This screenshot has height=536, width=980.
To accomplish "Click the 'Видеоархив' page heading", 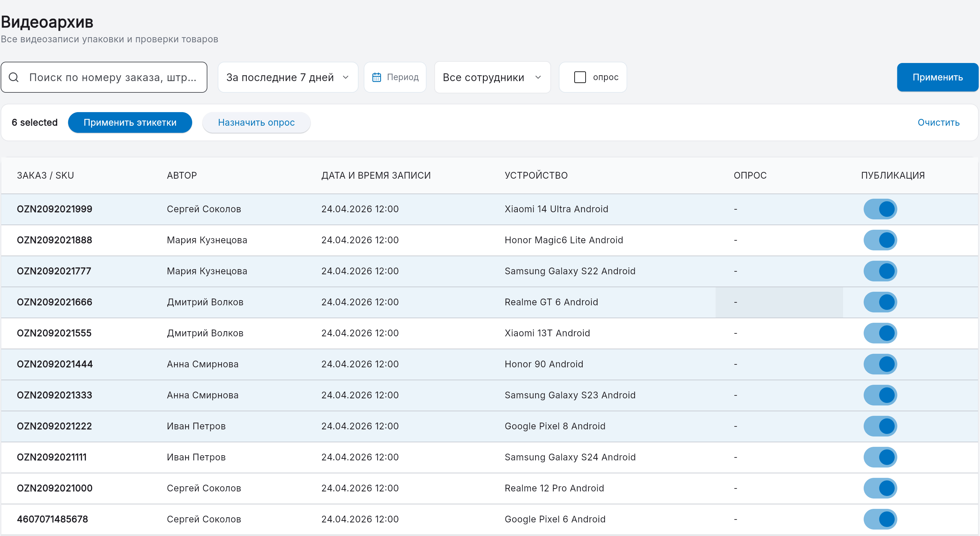I will point(47,22).
